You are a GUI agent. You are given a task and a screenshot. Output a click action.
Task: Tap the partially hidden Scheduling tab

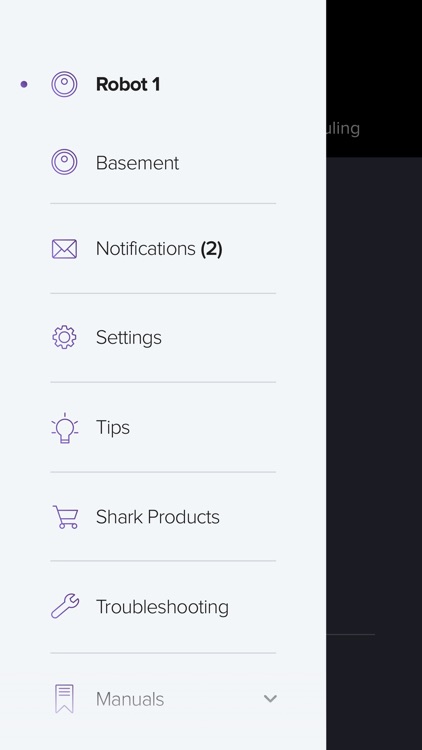(x=343, y=128)
